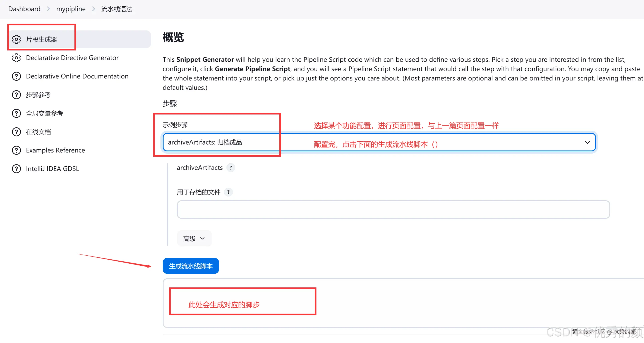This screenshot has width=644, height=343.
Task: Click the Declarative Directive Generator gear icon
Action: point(16,58)
